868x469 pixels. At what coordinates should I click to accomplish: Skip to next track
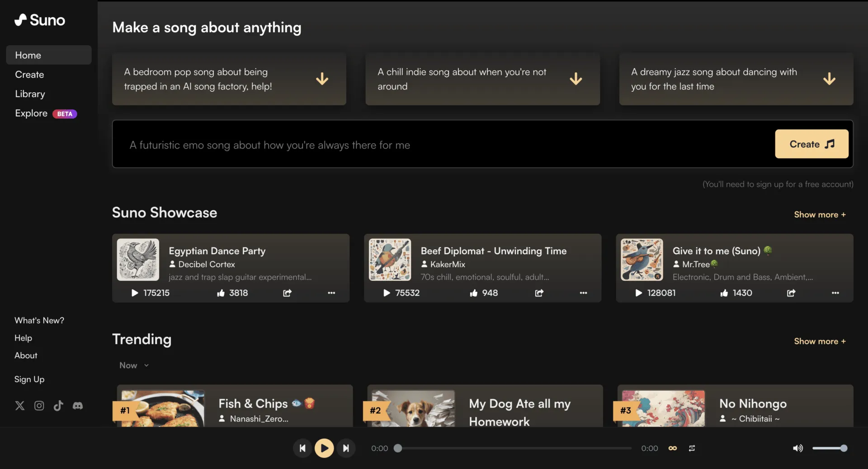tap(346, 448)
